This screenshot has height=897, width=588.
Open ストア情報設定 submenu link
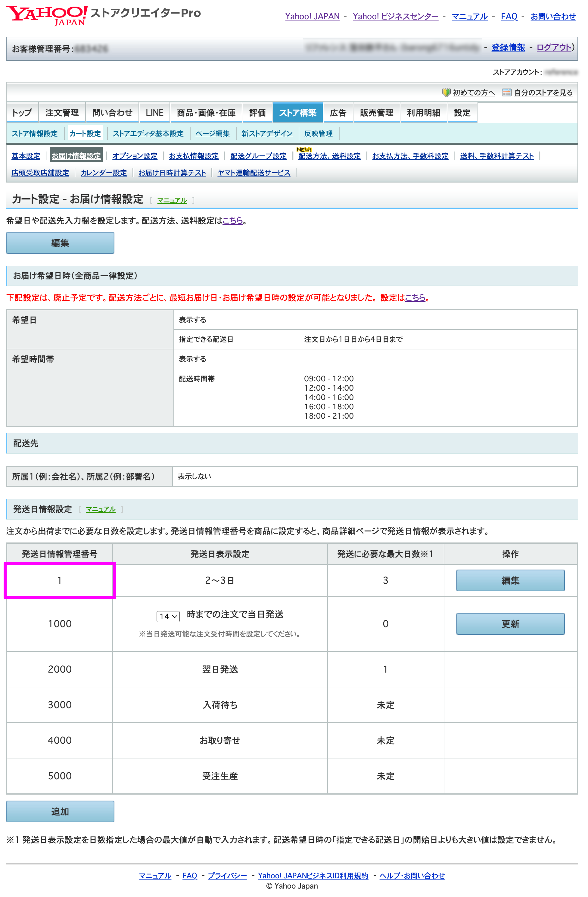(35, 134)
